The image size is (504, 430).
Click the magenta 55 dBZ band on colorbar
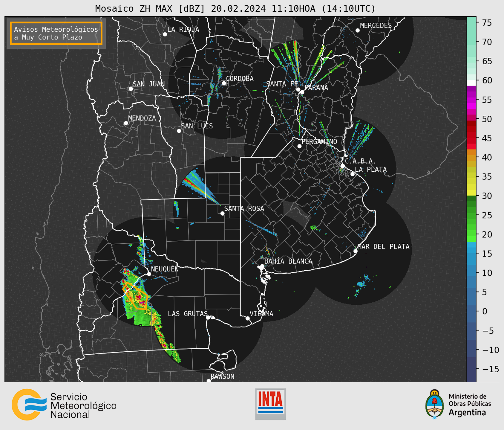(471, 100)
